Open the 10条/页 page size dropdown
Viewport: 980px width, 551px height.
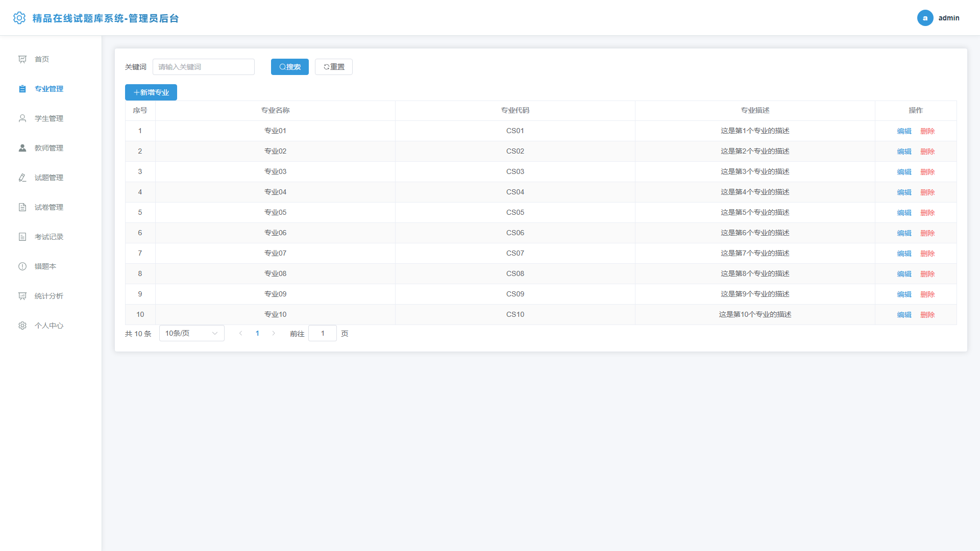[192, 333]
